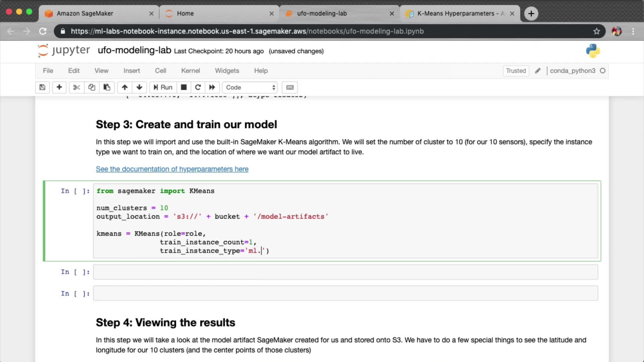The image size is (644, 362).
Task: Restart kernel and run all icon
Action: tap(212, 87)
